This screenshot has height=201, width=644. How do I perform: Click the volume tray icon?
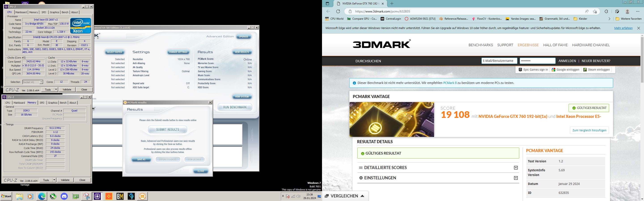[298, 197]
